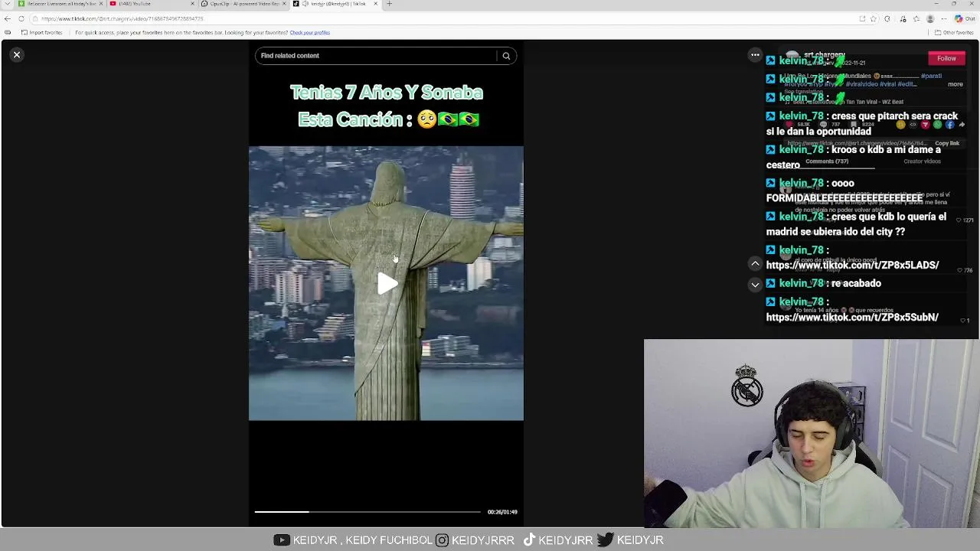Copy the video link
This screenshot has height=551, width=980.
(x=946, y=143)
